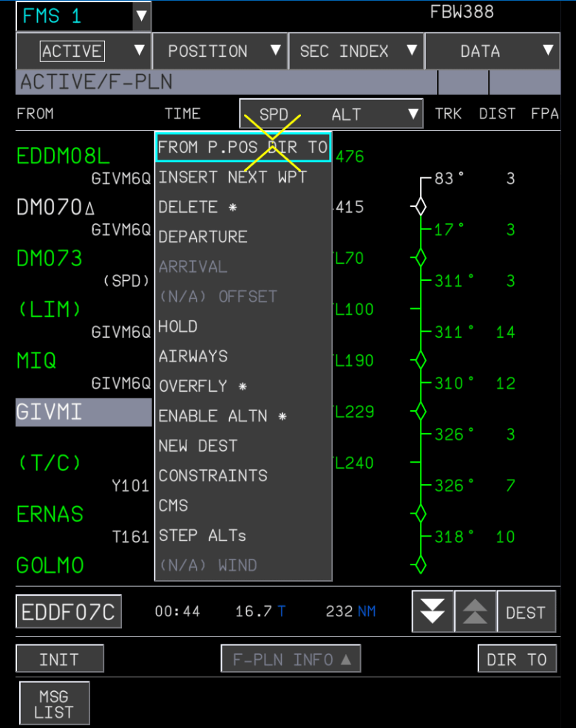Screen dimensions: 576x728
Task: Click the diamond marker beside ERNAS
Action: point(420,514)
